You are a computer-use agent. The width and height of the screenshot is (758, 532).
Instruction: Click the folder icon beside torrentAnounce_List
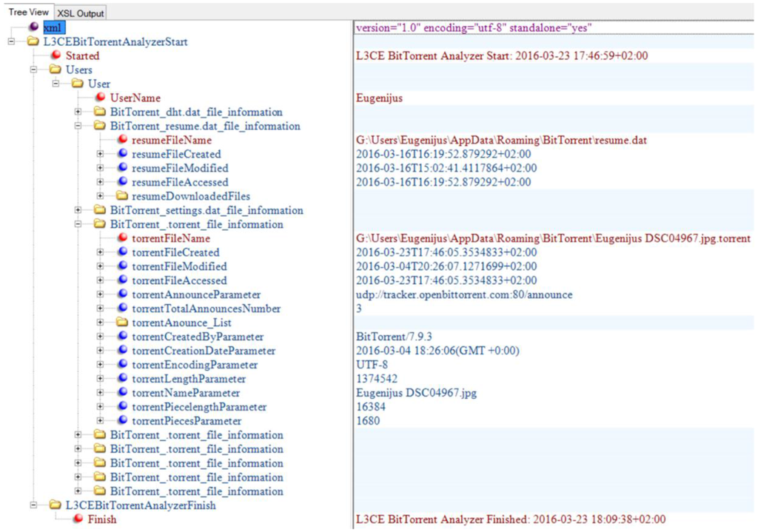click(x=122, y=323)
